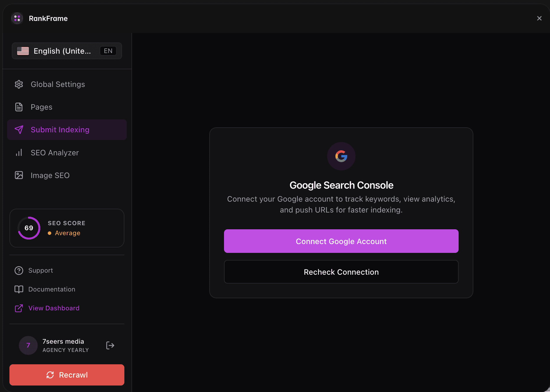
Task: Click the SEO Analyzer bar chart icon
Action: click(x=19, y=153)
